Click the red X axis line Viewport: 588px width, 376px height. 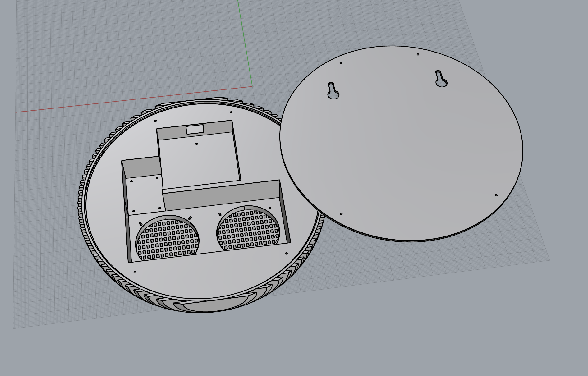(134, 99)
